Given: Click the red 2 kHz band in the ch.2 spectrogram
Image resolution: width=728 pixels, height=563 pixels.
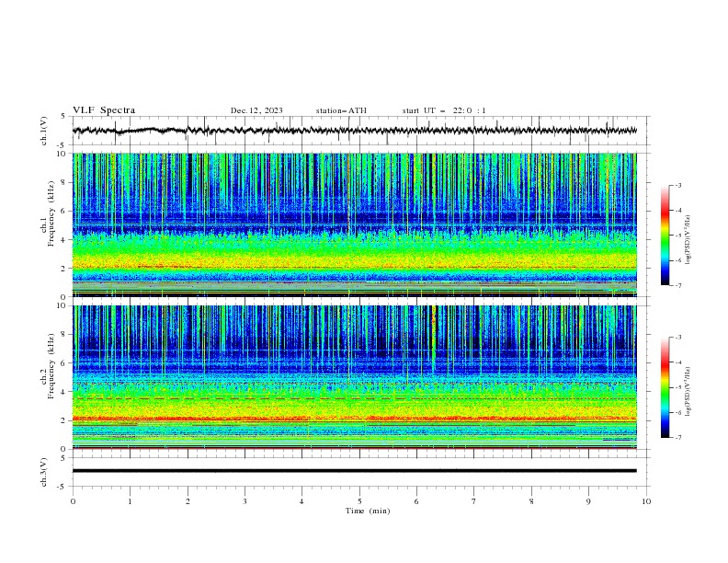Looking at the screenshot, I should click(355, 419).
